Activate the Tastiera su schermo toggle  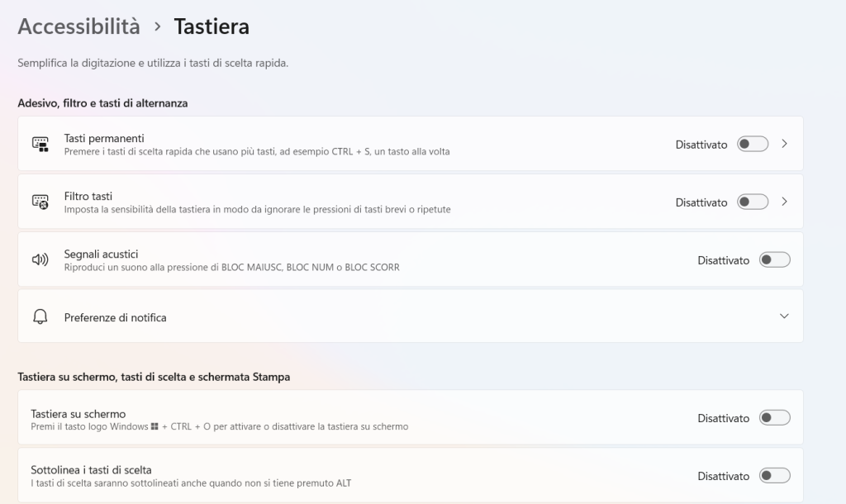pos(774,418)
